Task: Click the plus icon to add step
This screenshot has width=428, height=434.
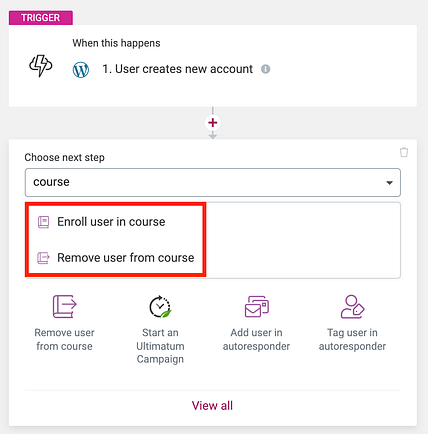Action: (213, 123)
